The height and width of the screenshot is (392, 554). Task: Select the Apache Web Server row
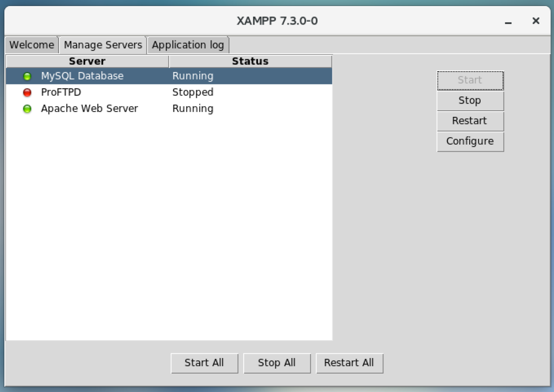[x=169, y=109]
